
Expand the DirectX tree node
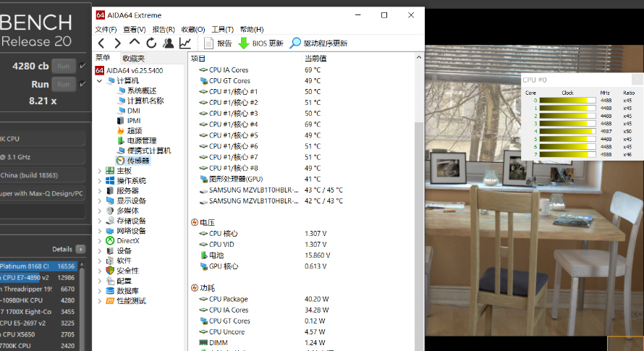(99, 241)
